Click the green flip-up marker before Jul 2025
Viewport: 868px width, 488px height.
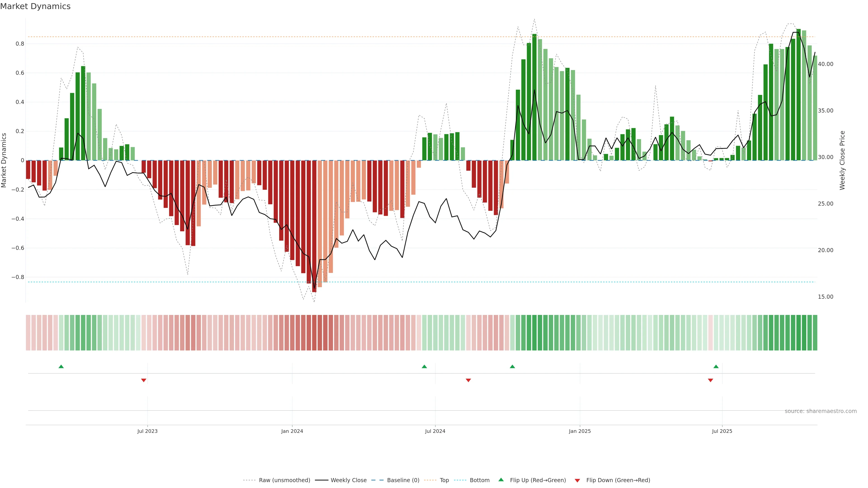point(716,366)
